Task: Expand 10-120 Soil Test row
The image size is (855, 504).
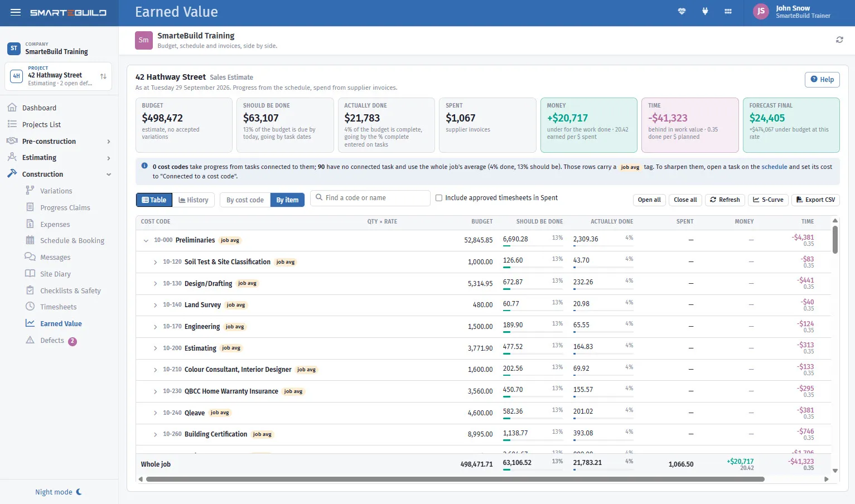Action: pyautogui.click(x=155, y=262)
